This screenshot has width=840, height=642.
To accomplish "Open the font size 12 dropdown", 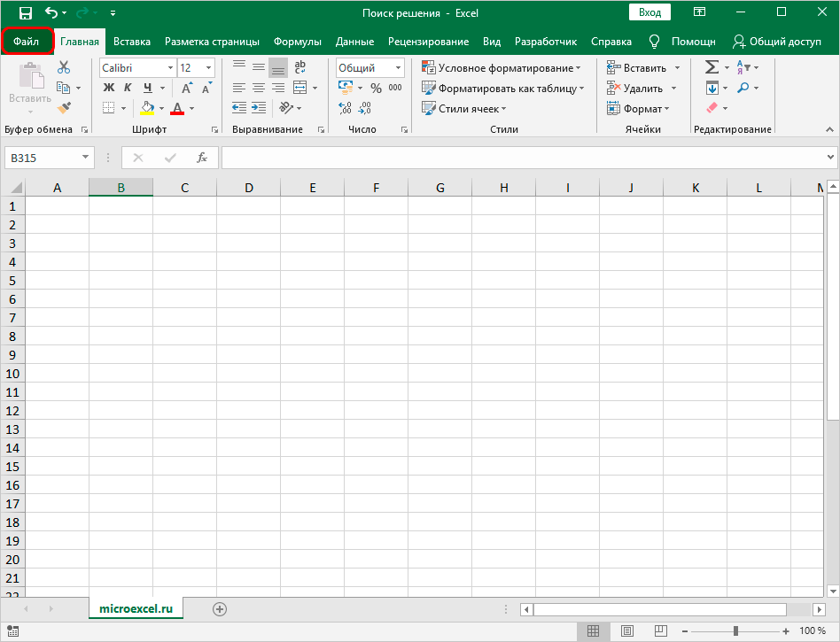I will point(208,68).
